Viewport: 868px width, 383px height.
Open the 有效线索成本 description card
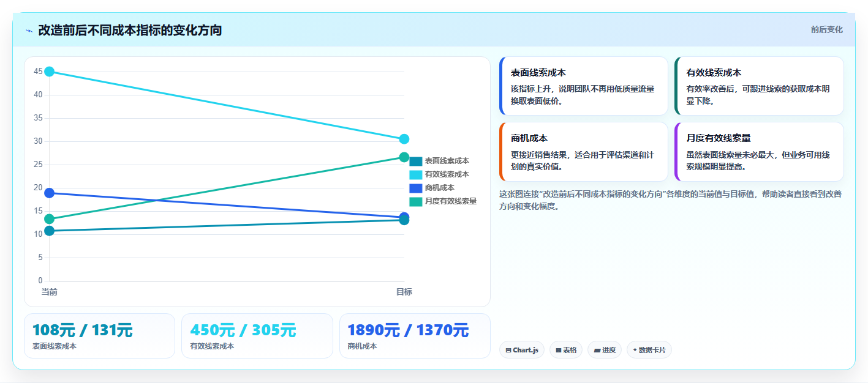(x=759, y=86)
